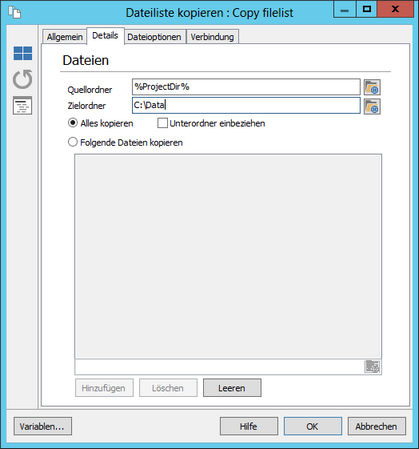Cancel with the Abbrechen button
This screenshot has height=449, width=419.
click(377, 426)
